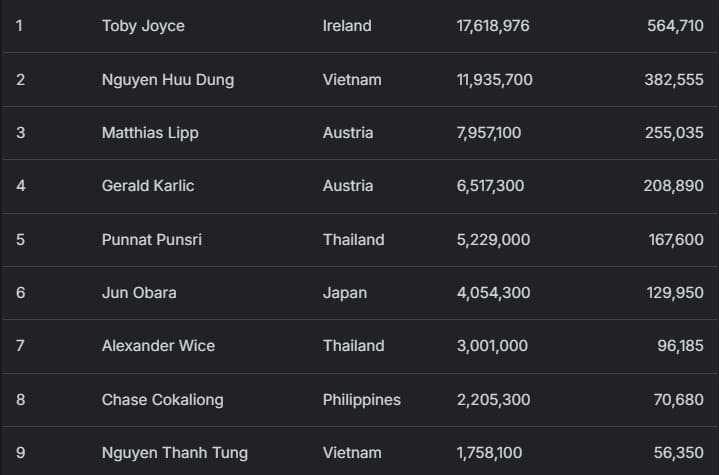Select Nguyen Huu Dung in the table

point(167,80)
